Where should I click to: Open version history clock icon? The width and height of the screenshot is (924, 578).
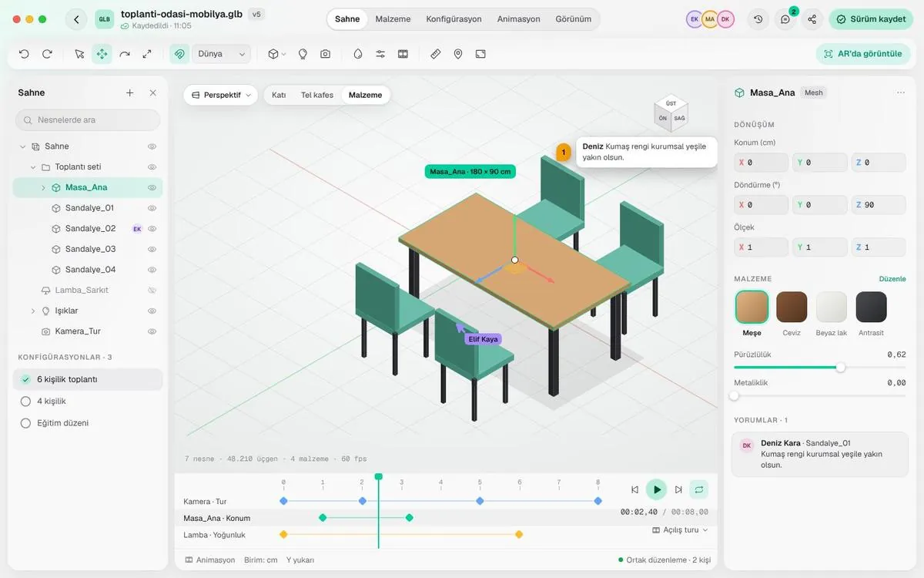point(758,19)
